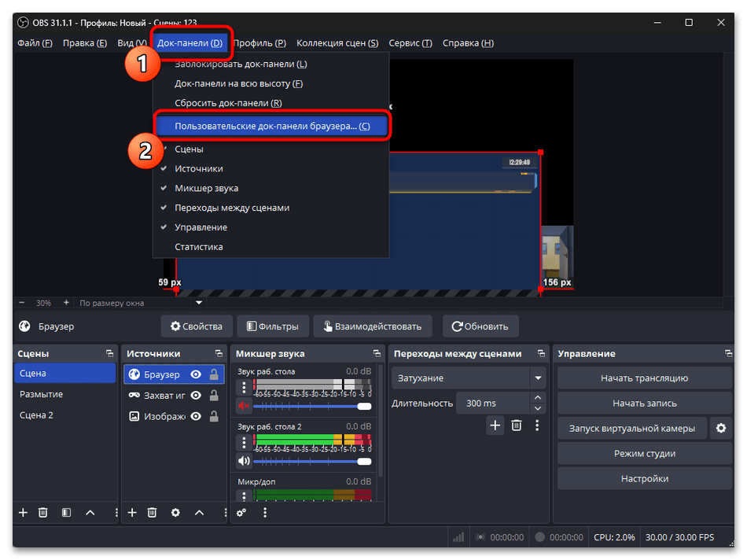Click Начать трансляцию
Screen dimensions: 747x560
click(644, 378)
